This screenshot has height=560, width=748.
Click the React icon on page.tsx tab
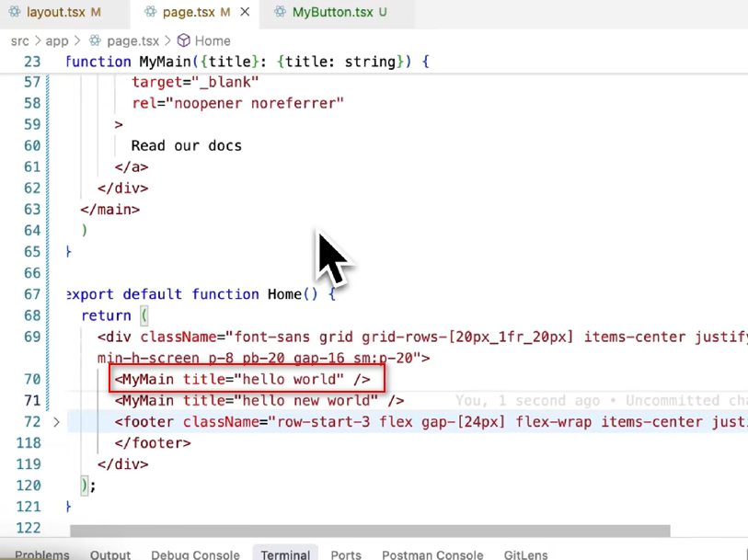150,12
